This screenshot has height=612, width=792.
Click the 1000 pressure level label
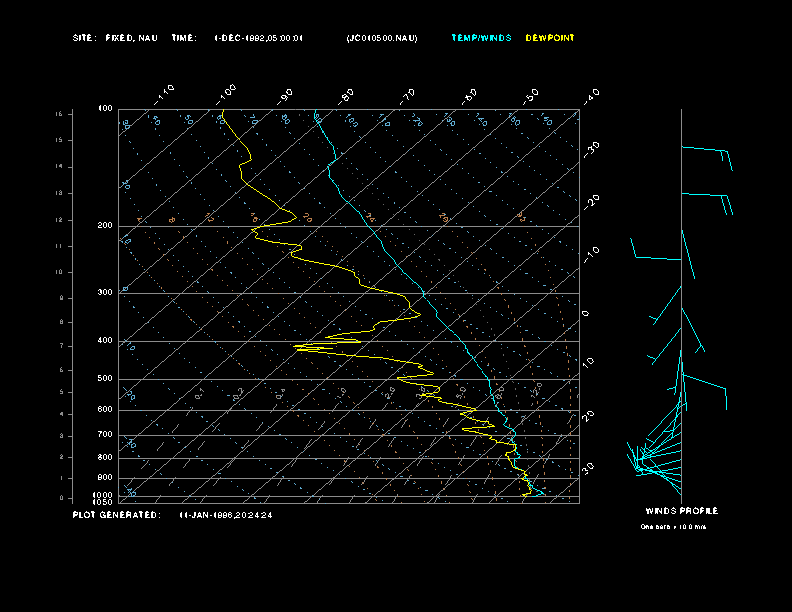point(103,495)
